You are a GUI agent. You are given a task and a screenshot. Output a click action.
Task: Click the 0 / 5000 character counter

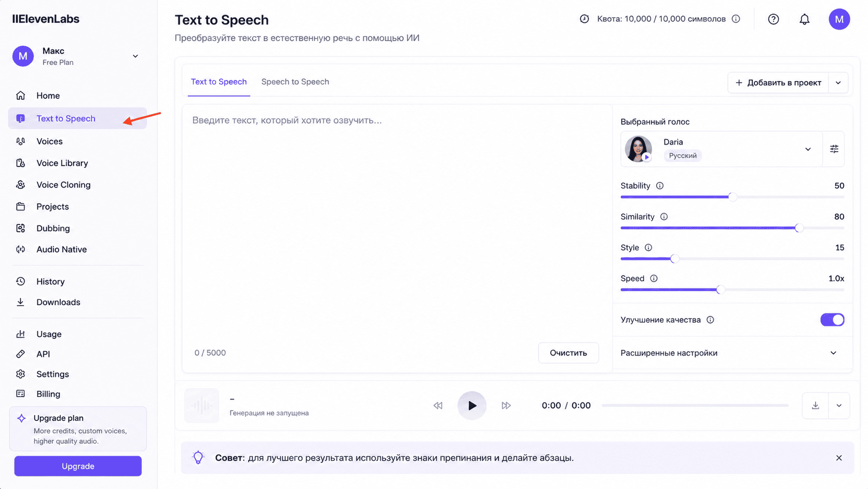coord(210,353)
